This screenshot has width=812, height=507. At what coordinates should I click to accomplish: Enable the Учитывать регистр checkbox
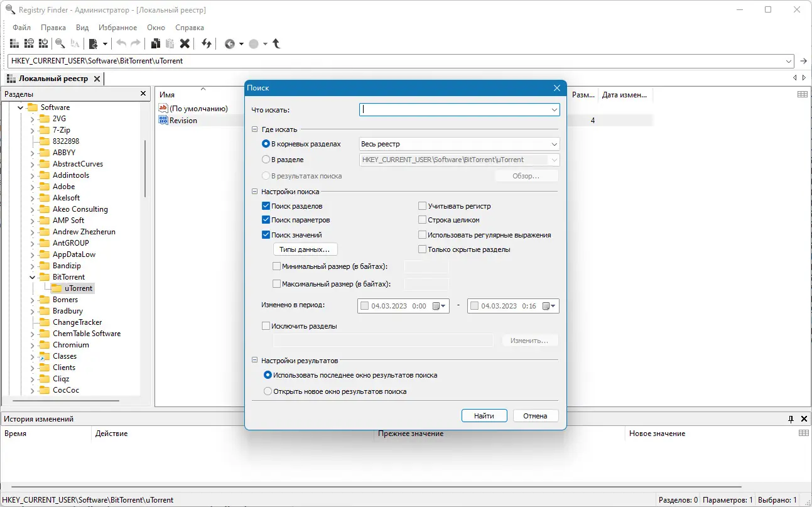pos(423,206)
